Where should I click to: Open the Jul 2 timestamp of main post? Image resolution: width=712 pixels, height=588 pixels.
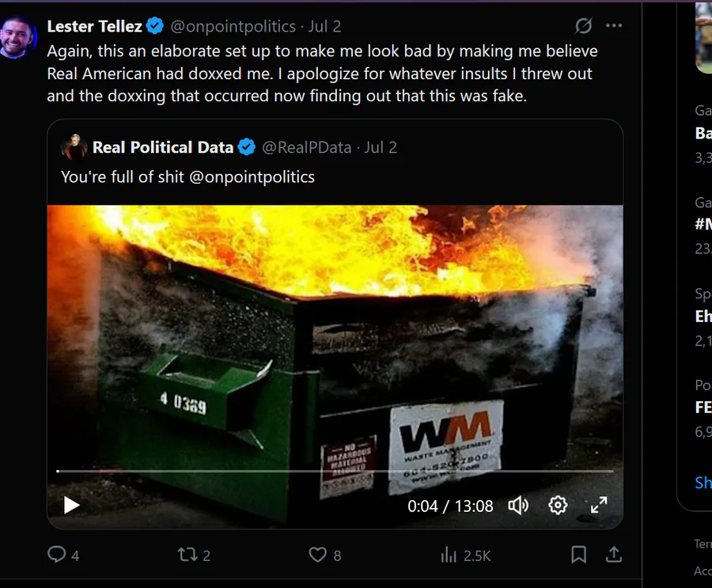coord(324,26)
